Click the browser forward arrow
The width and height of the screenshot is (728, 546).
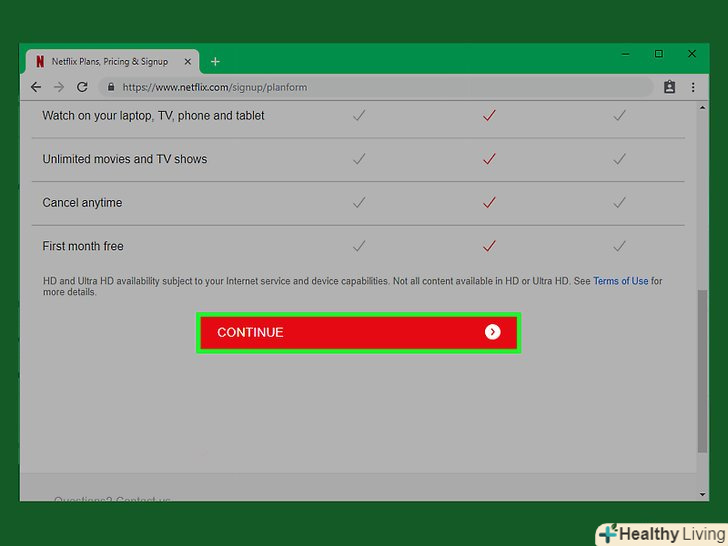click(x=59, y=87)
